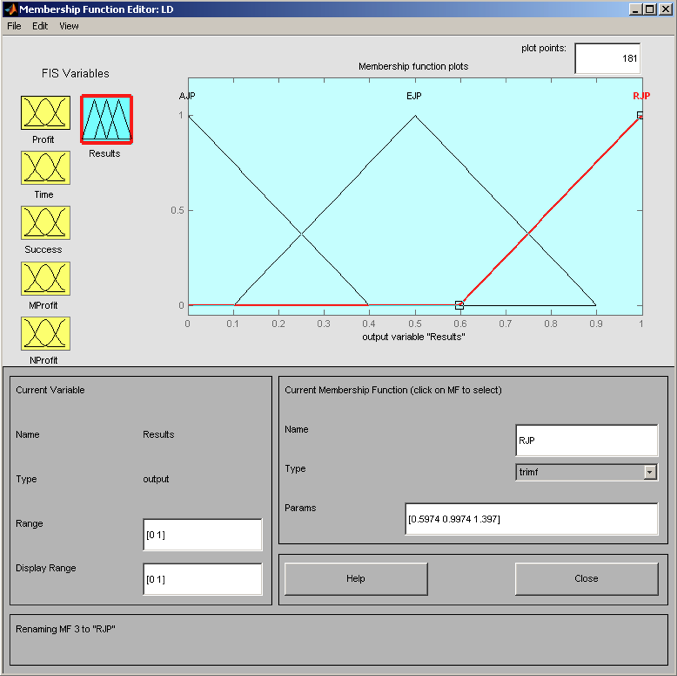Select the MProfit input variable icon
The height and width of the screenshot is (676, 677).
45,278
